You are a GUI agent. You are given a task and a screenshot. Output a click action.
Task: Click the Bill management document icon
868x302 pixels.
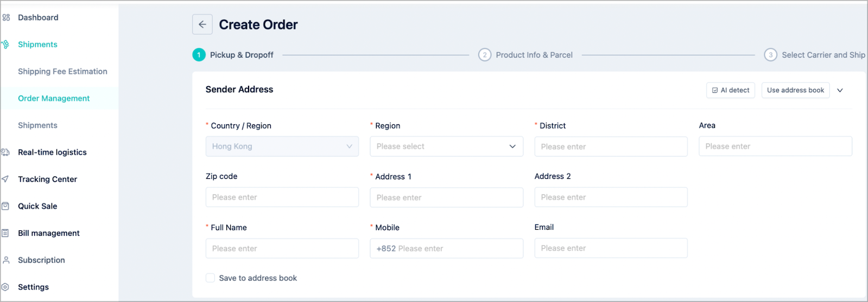(5, 233)
